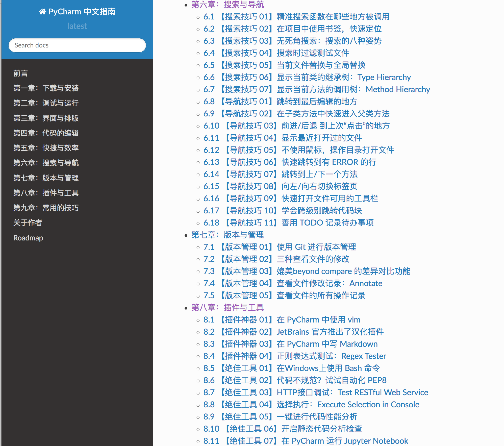Open the 第八章：插件与工具 heading link in contents

coord(228,308)
